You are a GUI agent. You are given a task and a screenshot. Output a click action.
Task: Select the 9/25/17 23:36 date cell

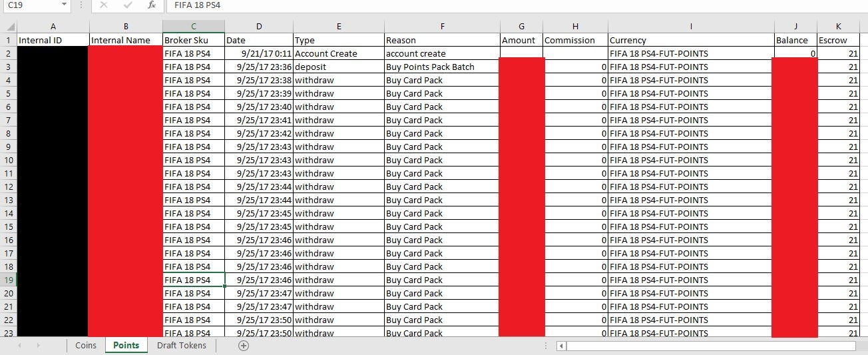pyautogui.click(x=259, y=67)
